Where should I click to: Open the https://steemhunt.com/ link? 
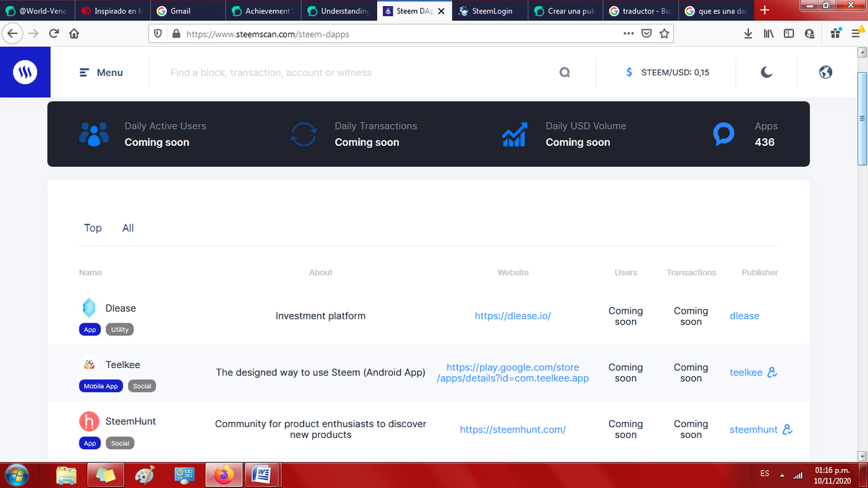pos(513,429)
